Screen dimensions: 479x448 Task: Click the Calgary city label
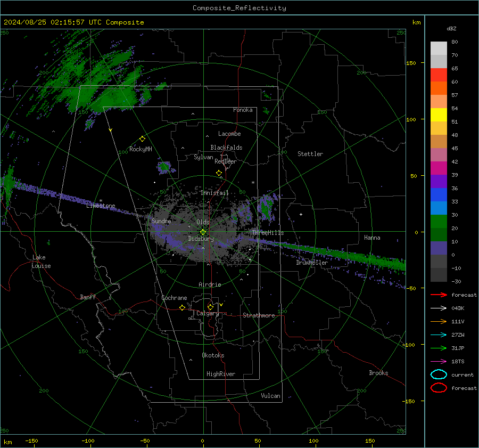click(x=208, y=313)
